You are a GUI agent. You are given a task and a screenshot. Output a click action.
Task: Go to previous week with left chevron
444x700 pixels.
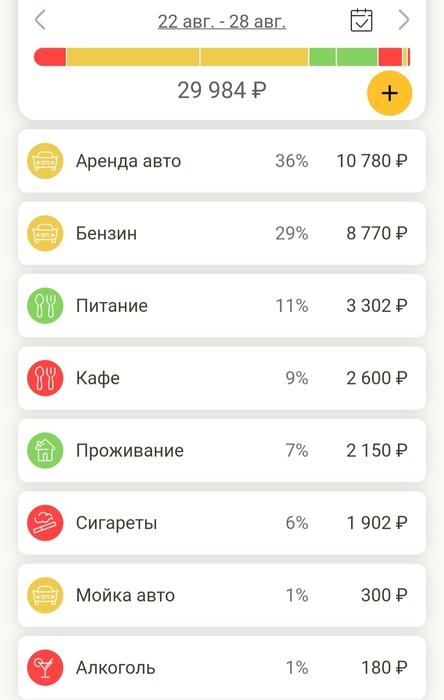(40, 20)
